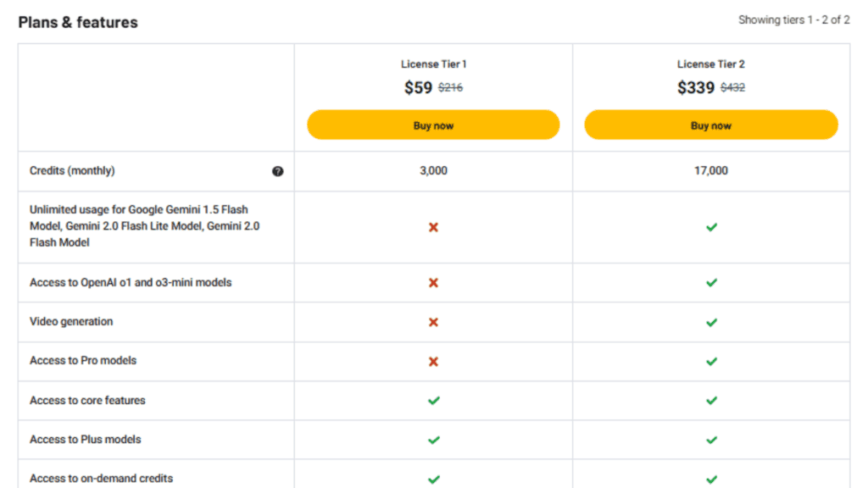Click Tier 2 checkmark for Pro models access
Screen dimensions: 868x488
click(x=711, y=361)
